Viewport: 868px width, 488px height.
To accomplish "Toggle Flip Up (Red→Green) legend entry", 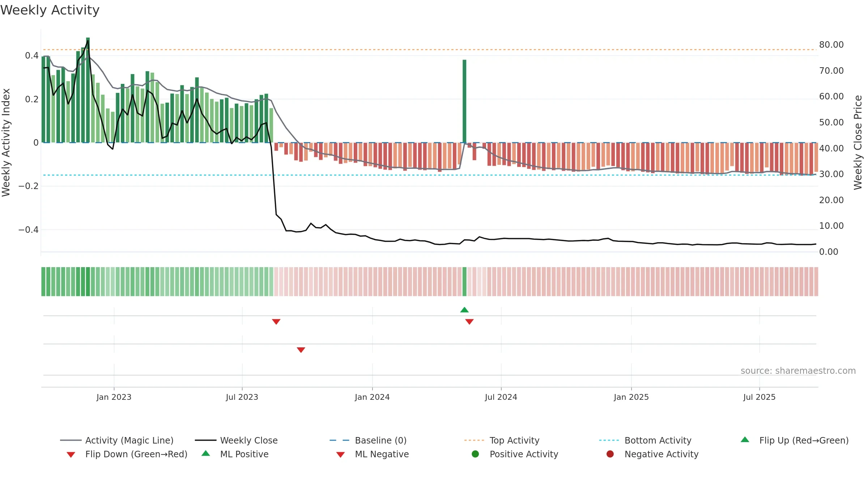I will point(795,440).
